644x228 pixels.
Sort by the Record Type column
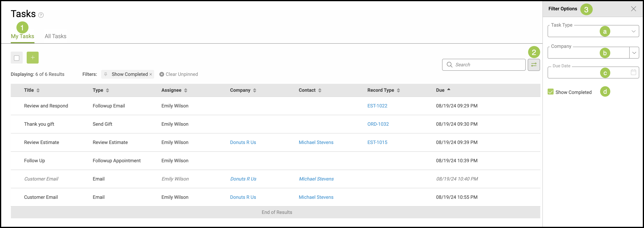pos(398,90)
